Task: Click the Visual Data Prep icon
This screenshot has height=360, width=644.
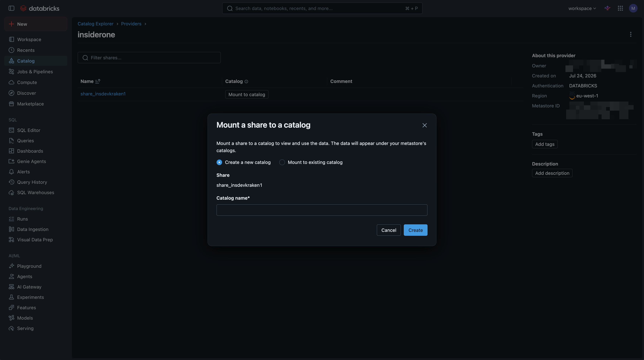Action: pyautogui.click(x=11, y=240)
